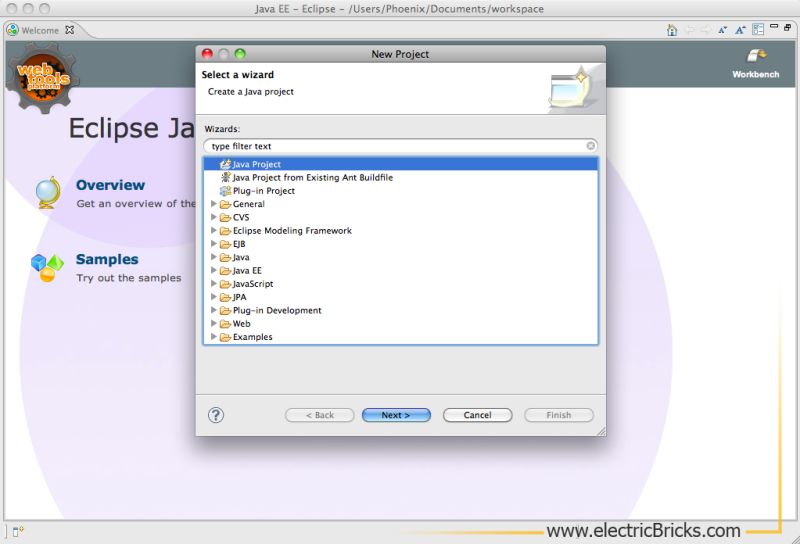Click the Web folder icon

coord(225,324)
